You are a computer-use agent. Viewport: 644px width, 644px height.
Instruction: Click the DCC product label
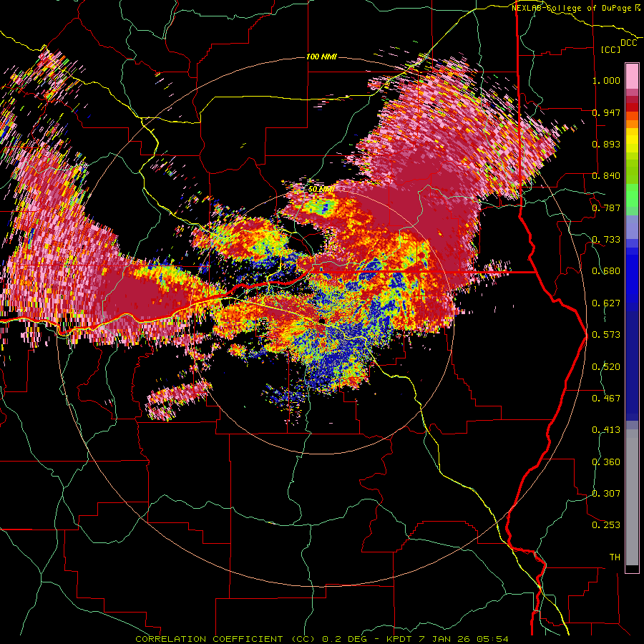628,43
